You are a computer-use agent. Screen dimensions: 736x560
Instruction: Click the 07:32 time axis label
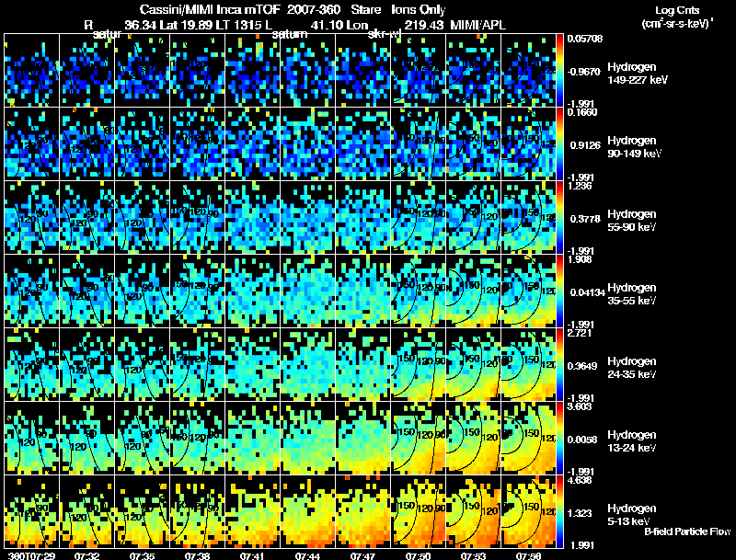(x=86, y=555)
